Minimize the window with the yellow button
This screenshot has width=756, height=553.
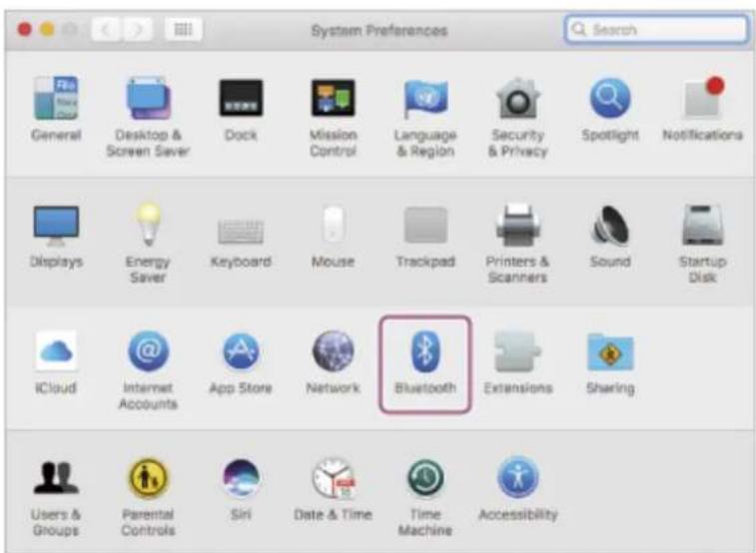[x=47, y=29]
